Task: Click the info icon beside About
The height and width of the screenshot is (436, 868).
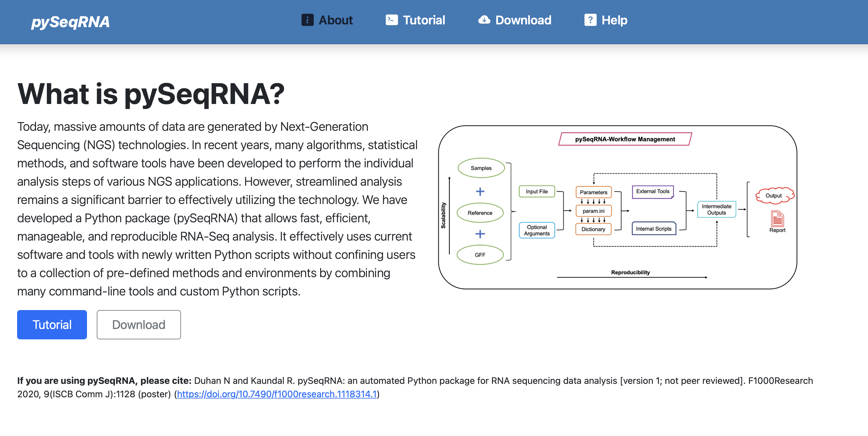Action: [x=307, y=20]
